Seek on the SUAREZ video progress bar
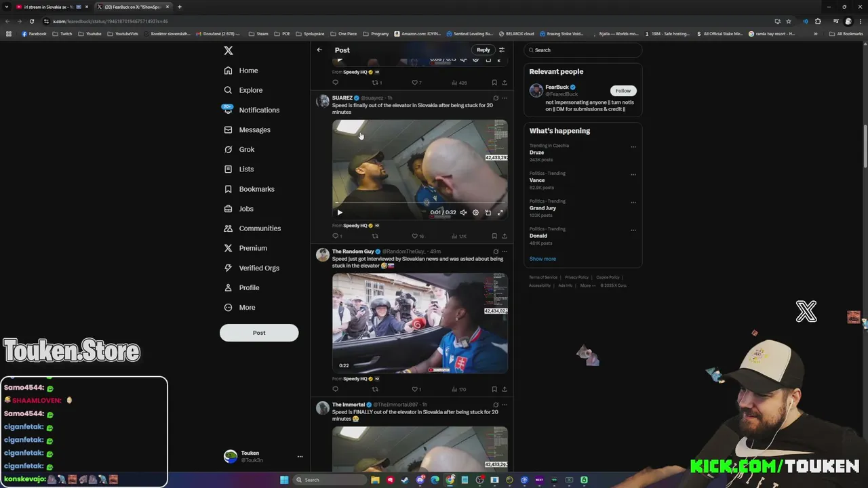The width and height of the screenshot is (868, 488). pyautogui.click(x=420, y=203)
